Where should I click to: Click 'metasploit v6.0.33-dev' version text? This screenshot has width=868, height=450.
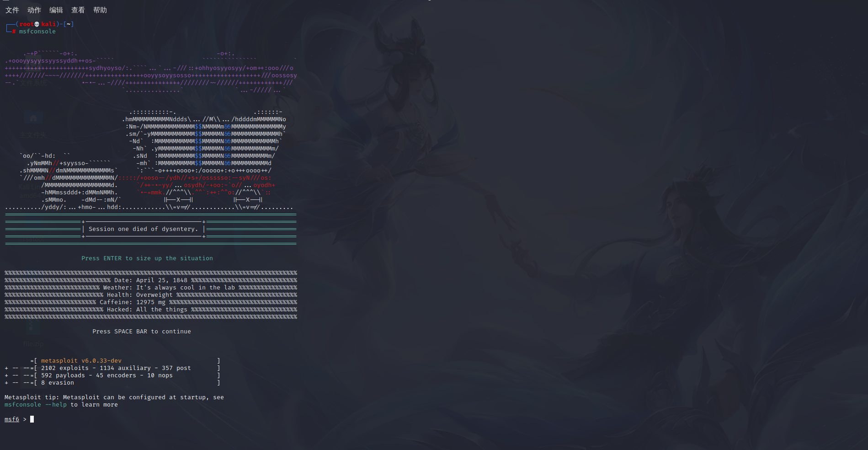(x=81, y=361)
